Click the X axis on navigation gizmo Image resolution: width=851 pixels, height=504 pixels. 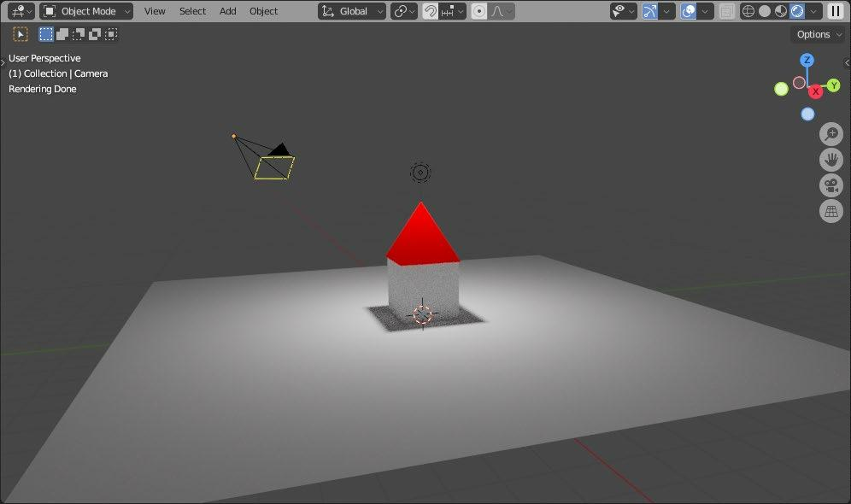[x=815, y=91]
